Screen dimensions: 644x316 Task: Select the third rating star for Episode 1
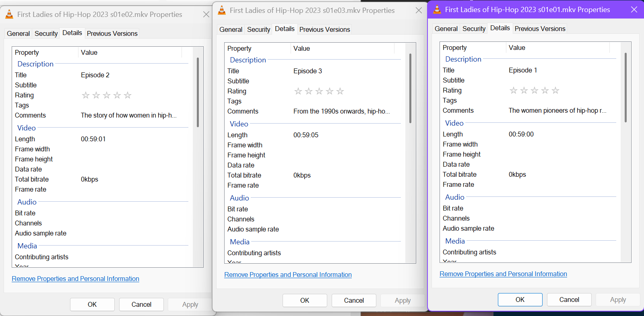pyautogui.click(x=535, y=91)
